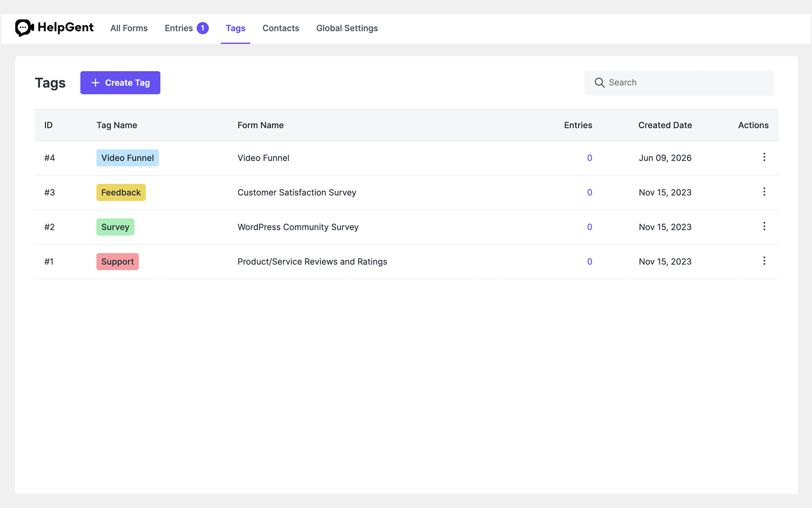Open actions menu for Survey tag row

764,226
